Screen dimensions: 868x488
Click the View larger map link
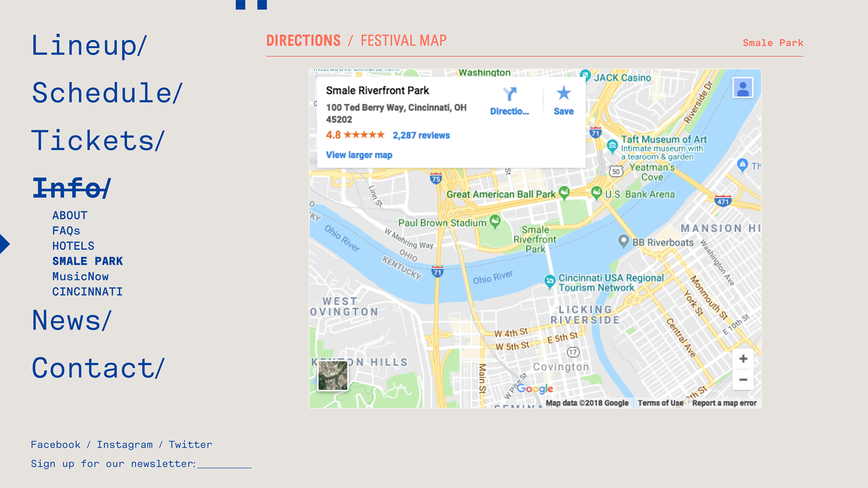[359, 155]
